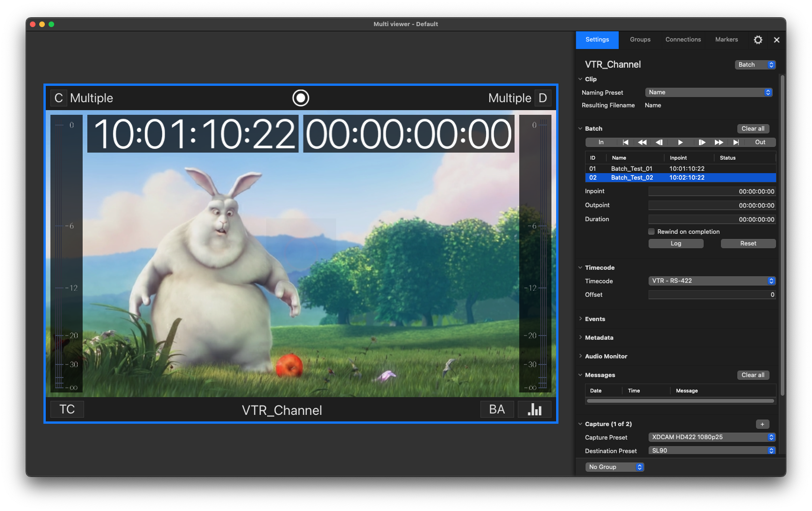Click the Messages Time column header

[646, 391]
